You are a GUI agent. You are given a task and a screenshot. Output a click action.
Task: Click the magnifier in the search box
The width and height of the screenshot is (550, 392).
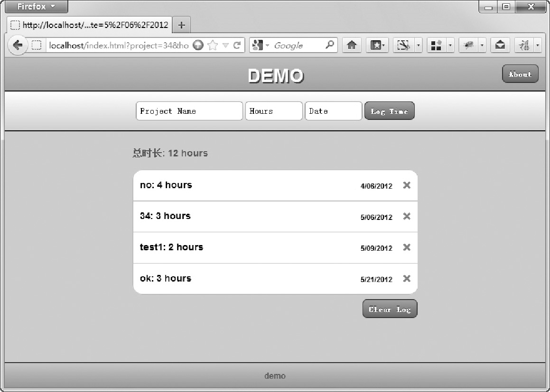330,45
